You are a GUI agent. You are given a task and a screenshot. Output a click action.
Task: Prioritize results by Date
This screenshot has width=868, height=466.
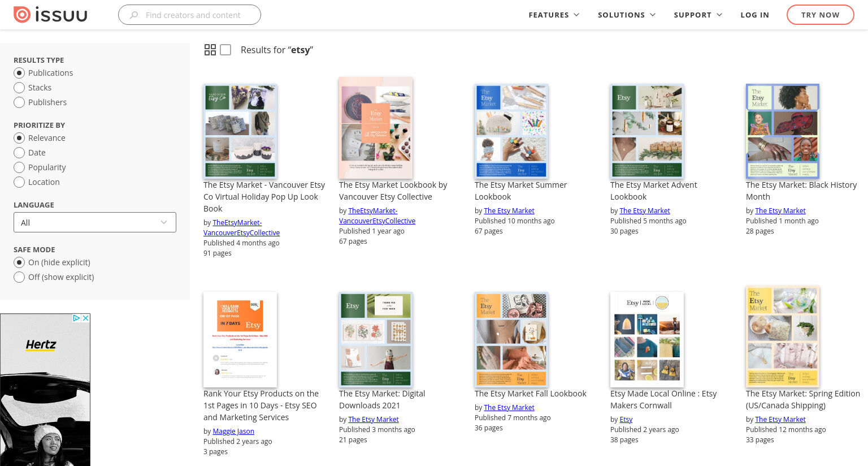pos(19,153)
